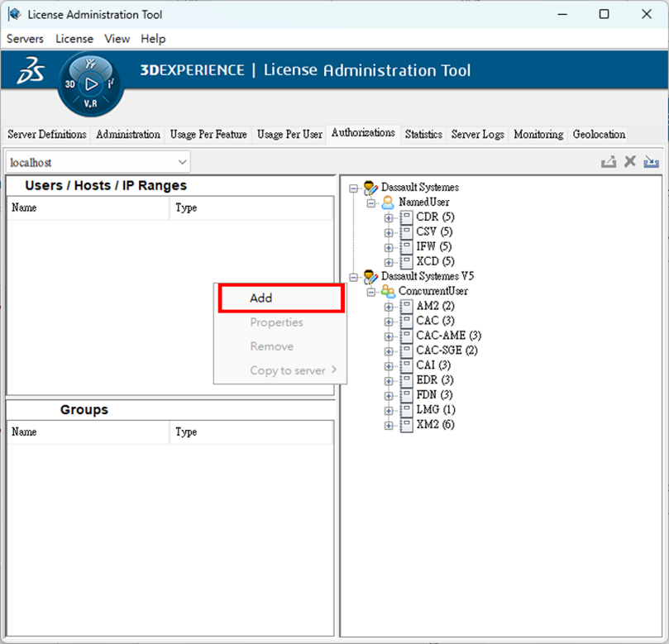The image size is (669, 644).
Task: Expand the XM2 (6) license node
Action: coord(389,426)
